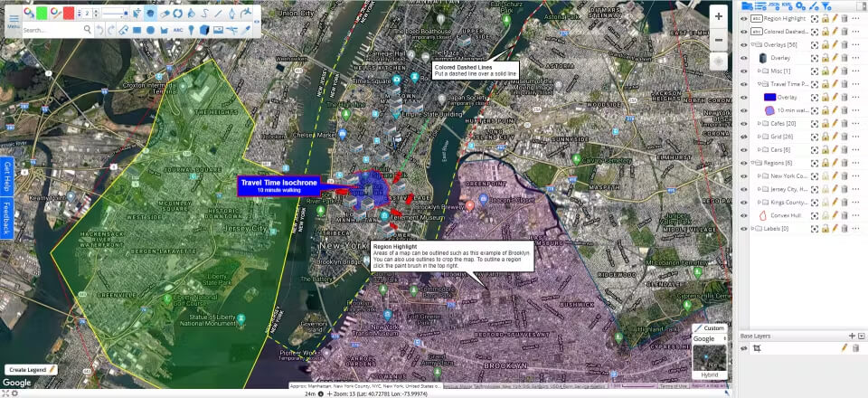Open the main Menu hamburger button

tap(14, 21)
